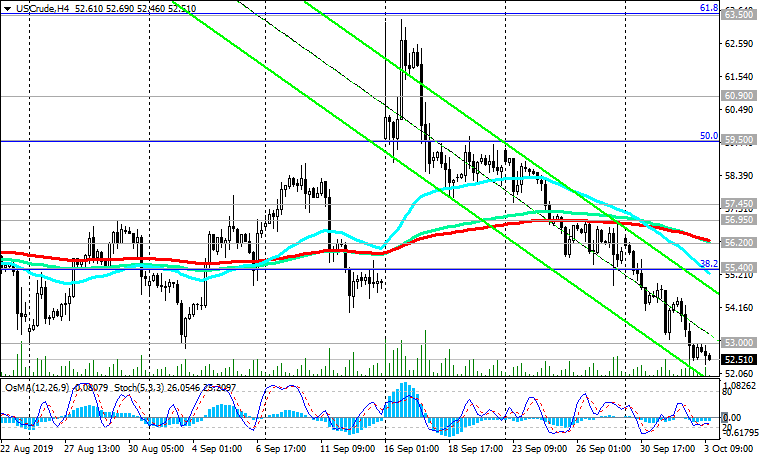Click the 30 Aug 05:00 time label

pyautogui.click(x=156, y=449)
